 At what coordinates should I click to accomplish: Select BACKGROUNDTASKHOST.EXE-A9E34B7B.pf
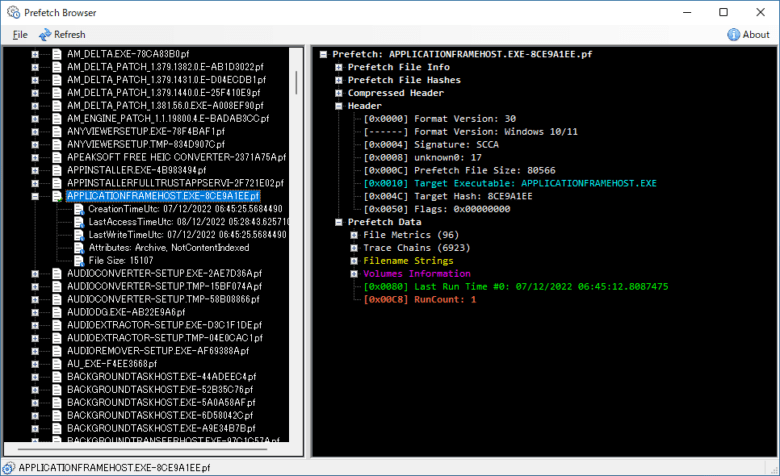(161, 428)
